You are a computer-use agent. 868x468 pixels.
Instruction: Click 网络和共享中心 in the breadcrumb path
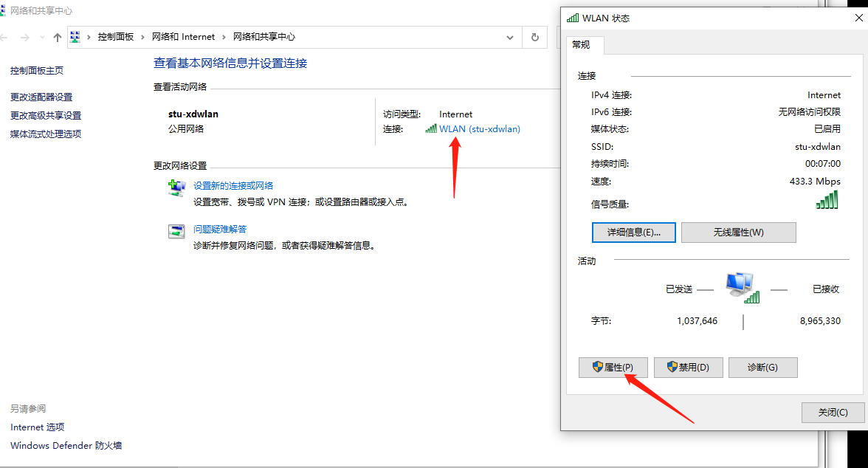click(264, 37)
